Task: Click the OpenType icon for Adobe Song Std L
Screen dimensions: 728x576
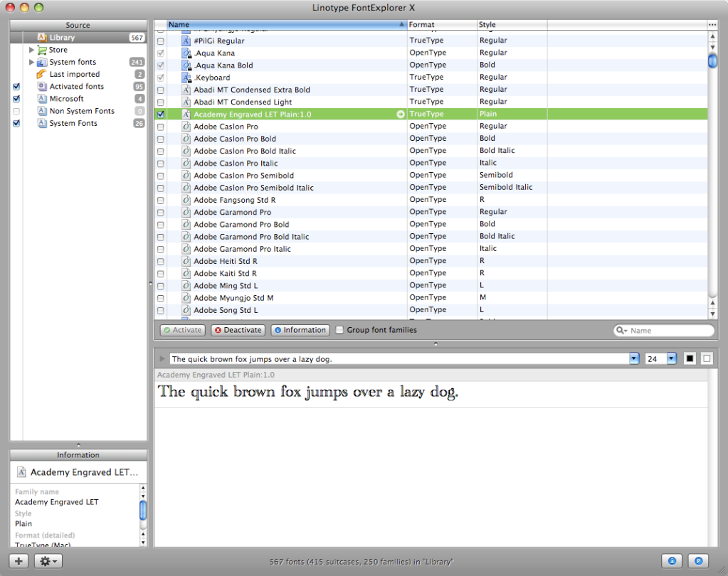Action: (186, 310)
